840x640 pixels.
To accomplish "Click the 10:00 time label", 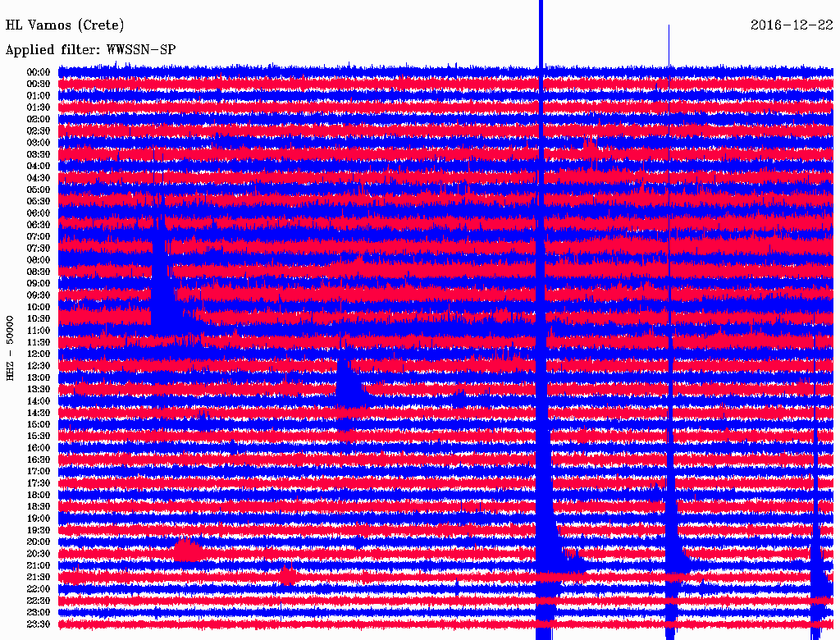I will [39, 307].
